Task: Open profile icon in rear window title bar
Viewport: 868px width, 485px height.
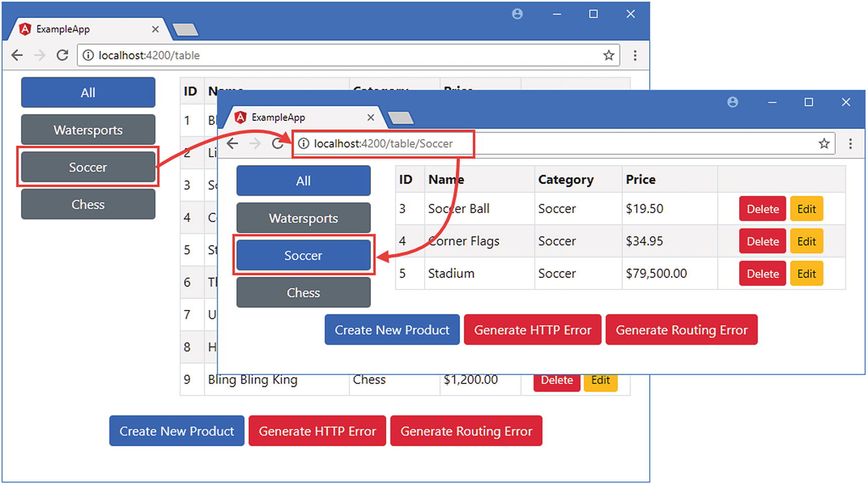Action: click(517, 14)
